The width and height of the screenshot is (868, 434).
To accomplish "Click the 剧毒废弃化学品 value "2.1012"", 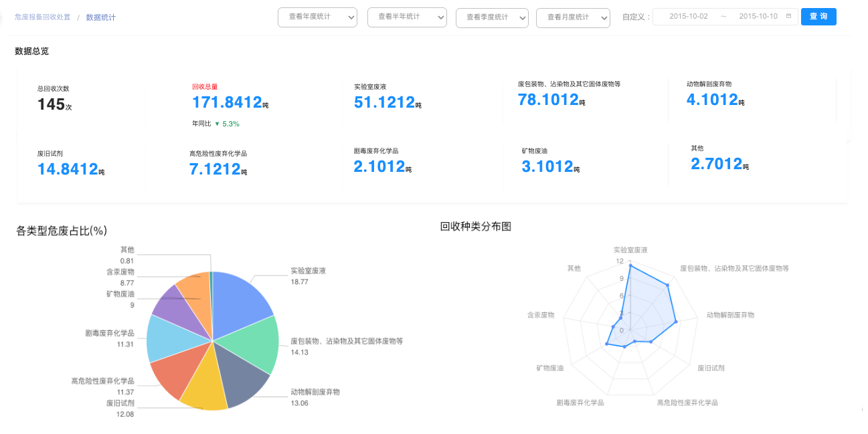I will (x=379, y=167).
